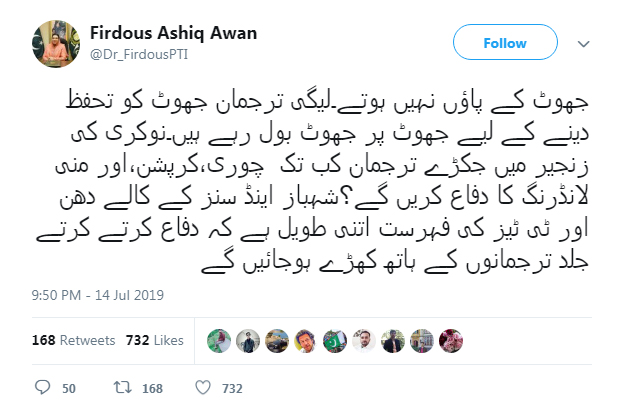View the list of 168 Retweets
The height and width of the screenshot is (414, 626).
(x=73, y=340)
